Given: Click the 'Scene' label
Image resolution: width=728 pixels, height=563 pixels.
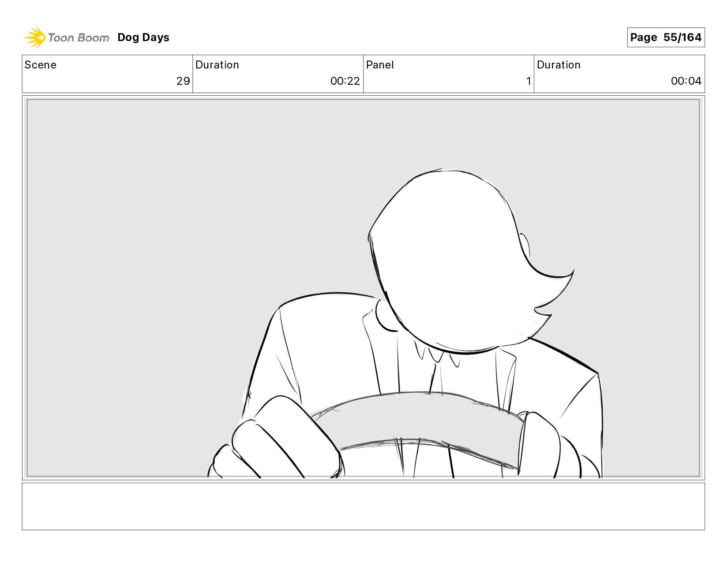Looking at the screenshot, I should tap(41, 65).
